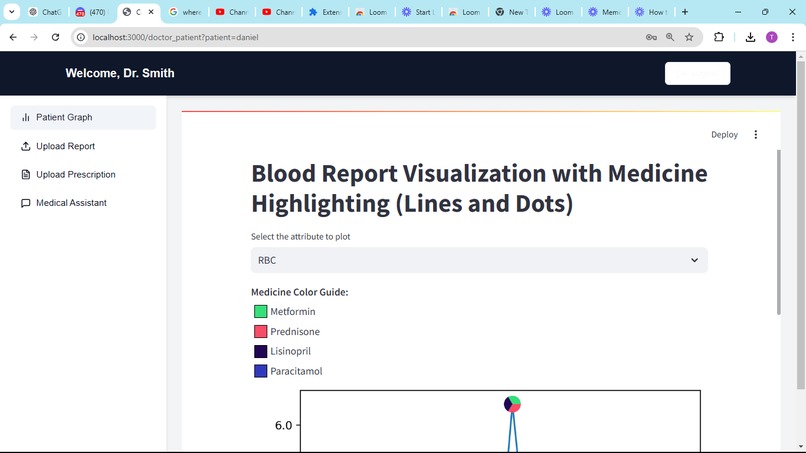Click the Medicine Color Guide label
The height and width of the screenshot is (453, 806).
click(300, 292)
